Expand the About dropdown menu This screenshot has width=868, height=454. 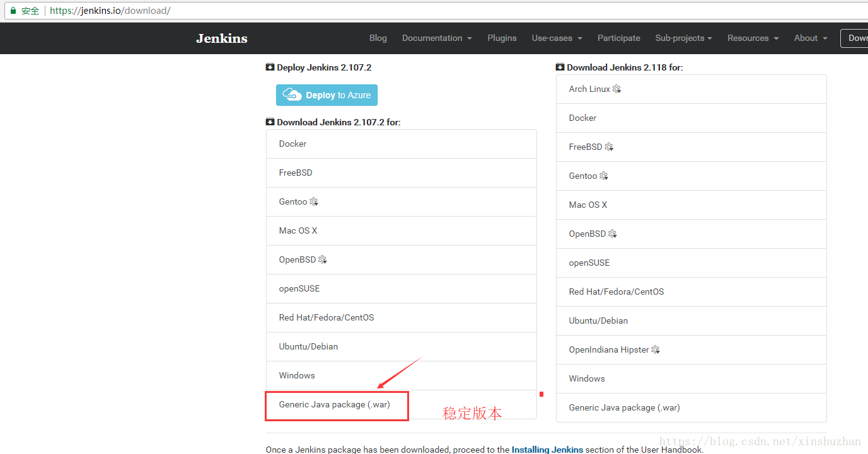click(811, 38)
